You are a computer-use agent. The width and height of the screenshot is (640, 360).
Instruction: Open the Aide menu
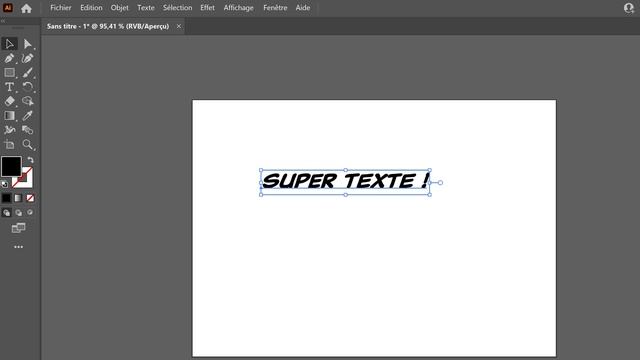pos(303,8)
